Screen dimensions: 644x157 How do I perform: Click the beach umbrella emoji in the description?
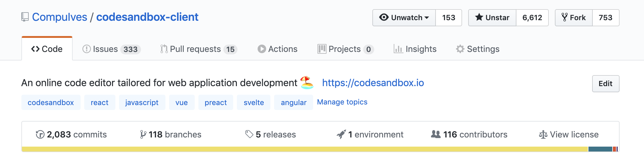tap(307, 82)
